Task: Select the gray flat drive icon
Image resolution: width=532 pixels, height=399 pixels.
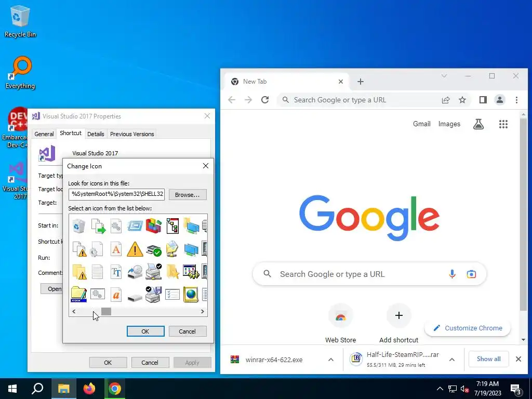Action: click(135, 298)
